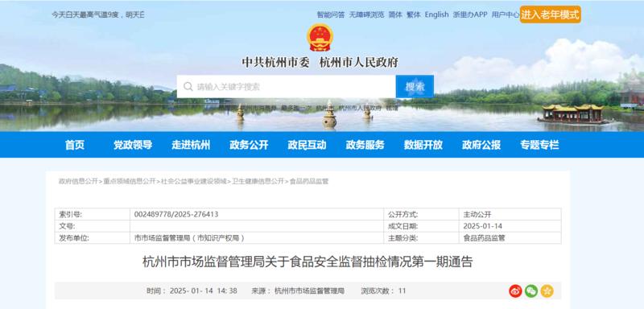Click the blue 搜索 search button
Image resolution: width=644 pixels, height=309 pixels.
click(x=415, y=87)
